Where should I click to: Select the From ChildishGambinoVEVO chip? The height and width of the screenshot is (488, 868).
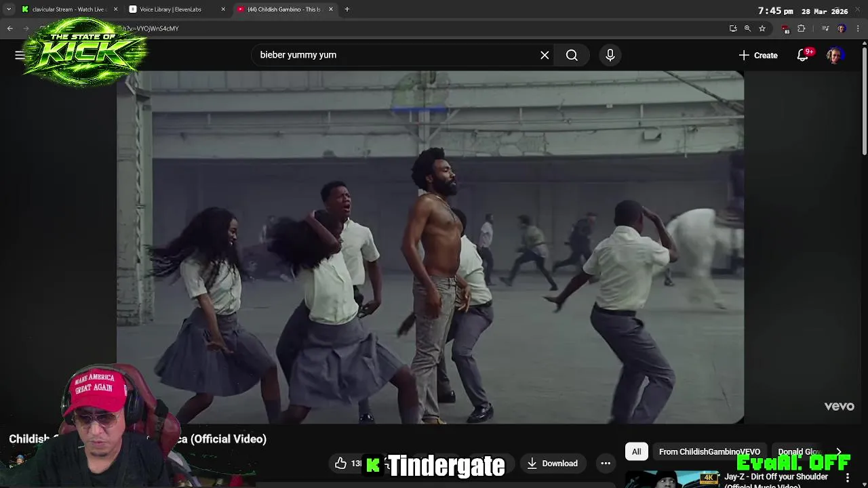click(709, 451)
